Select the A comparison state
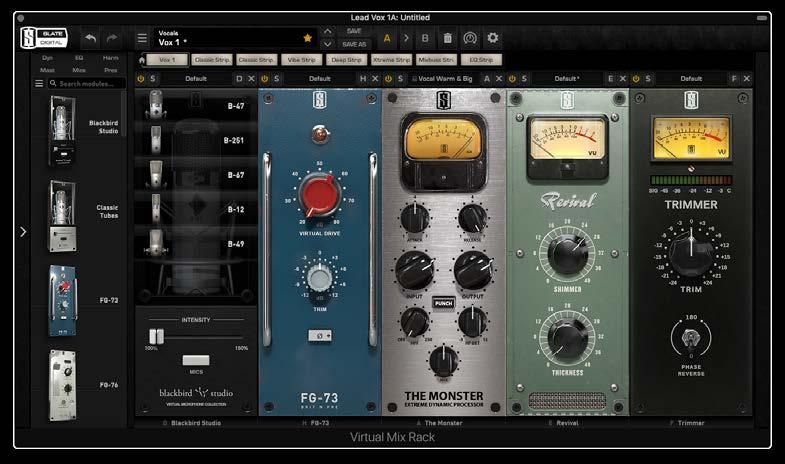 [x=387, y=38]
